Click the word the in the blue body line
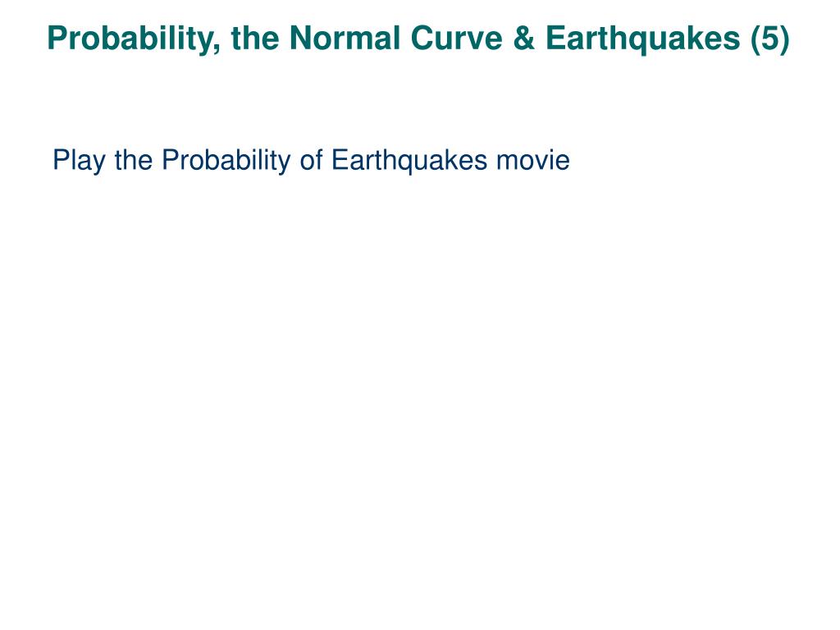 (134, 160)
